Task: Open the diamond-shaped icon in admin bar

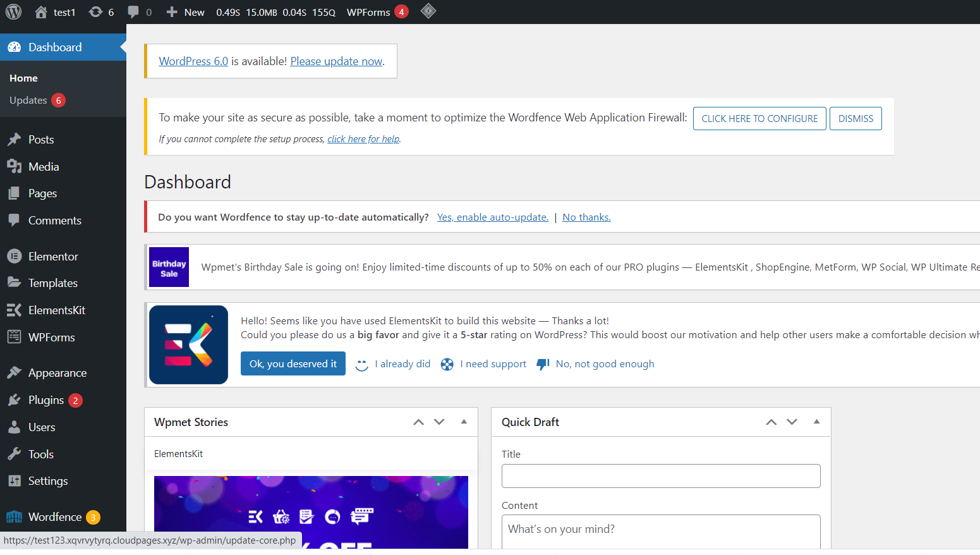Action: click(428, 11)
